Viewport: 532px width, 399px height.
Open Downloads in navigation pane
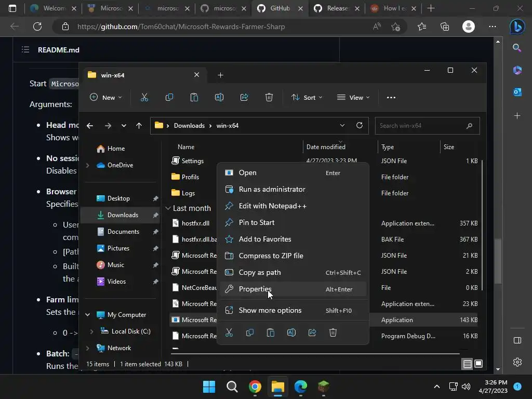coord(119,215)
